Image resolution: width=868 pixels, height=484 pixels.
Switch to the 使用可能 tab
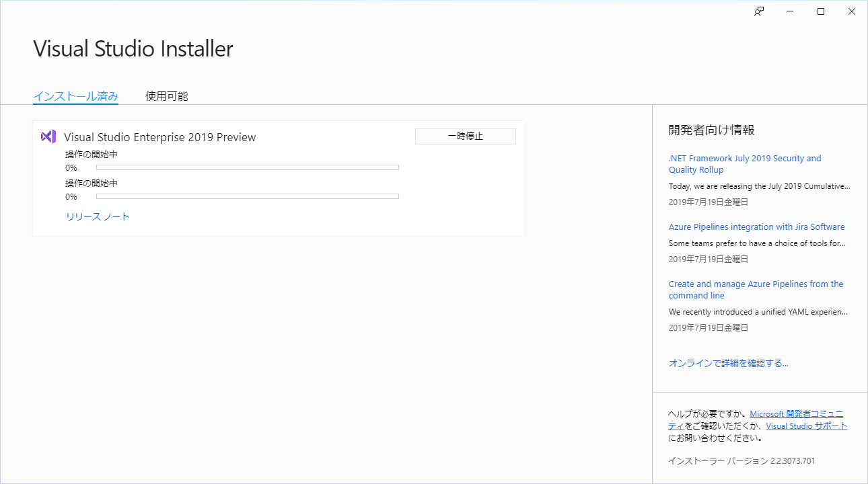(167, 96)
